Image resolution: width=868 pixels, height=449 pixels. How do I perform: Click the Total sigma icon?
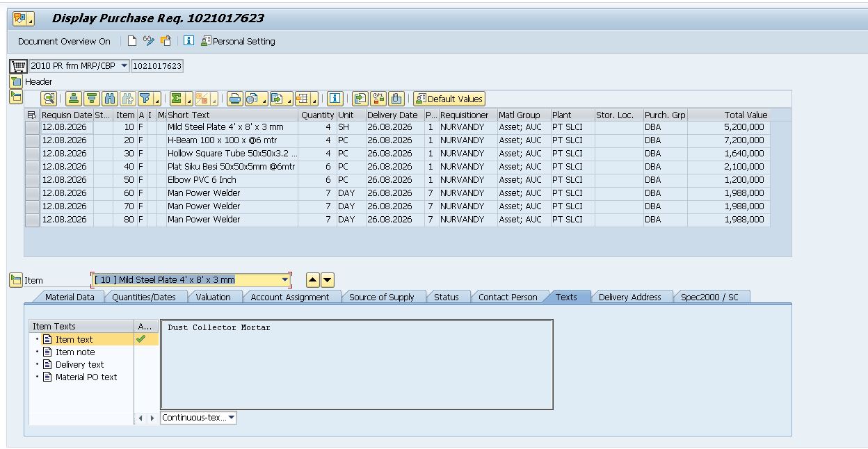(x=178, y=99)
